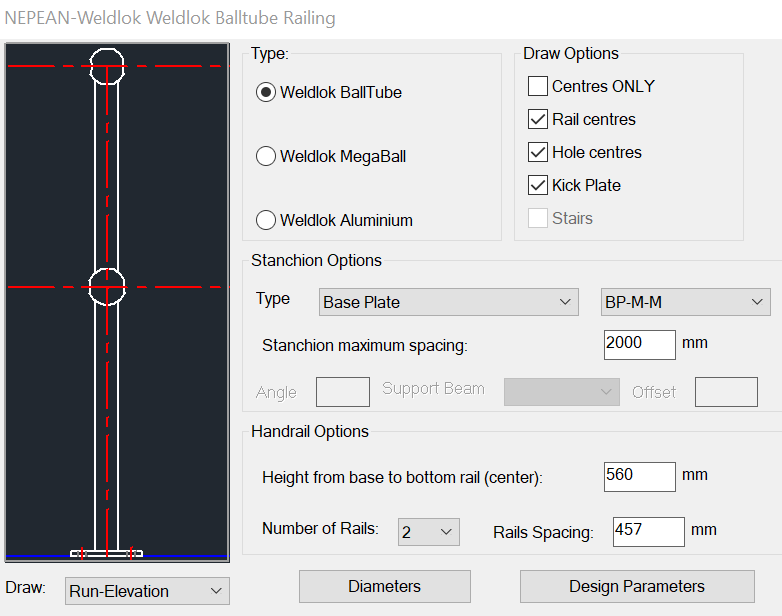Viewport: 782px width, 616px height.
Task: Focus the Angle input box
Action: click(x=343, y=392)
